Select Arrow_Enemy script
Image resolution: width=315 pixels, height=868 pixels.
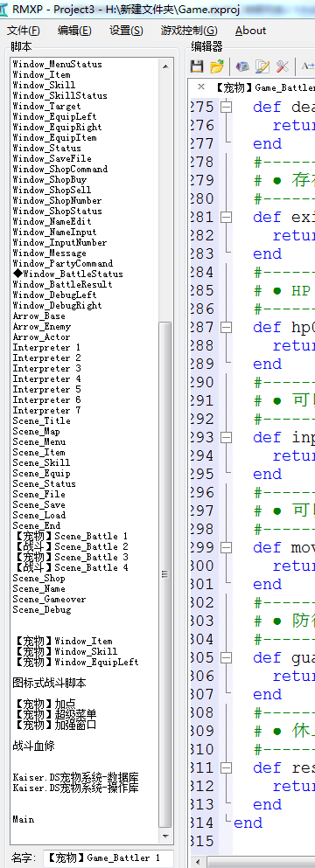click(x=42, y=327)
